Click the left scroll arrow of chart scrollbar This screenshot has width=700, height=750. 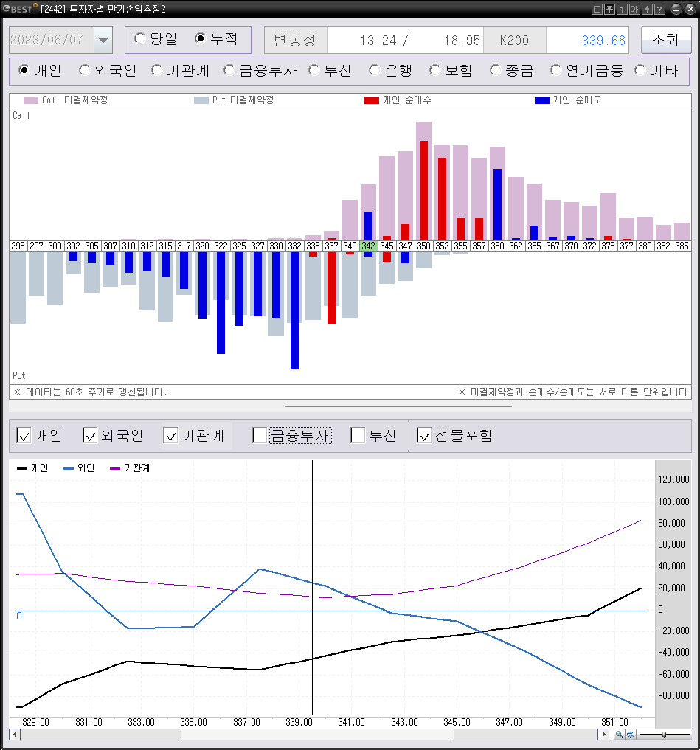point(15,735)
